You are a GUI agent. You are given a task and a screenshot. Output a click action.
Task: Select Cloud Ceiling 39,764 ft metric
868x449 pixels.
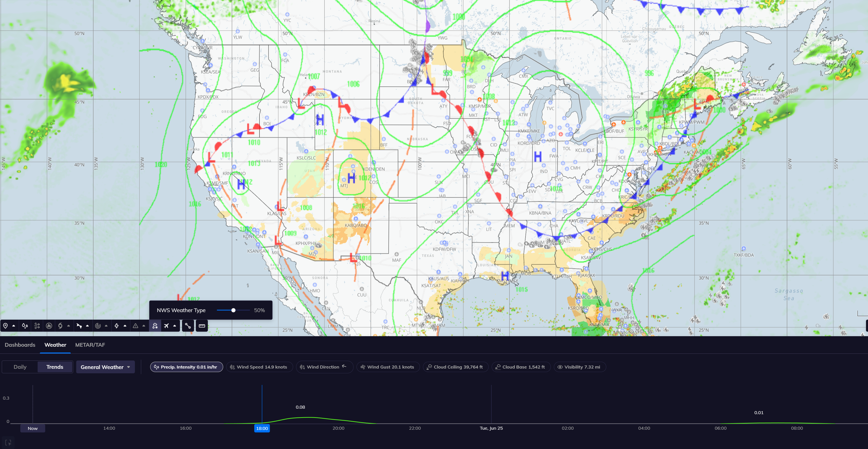(x=456, y=367)
